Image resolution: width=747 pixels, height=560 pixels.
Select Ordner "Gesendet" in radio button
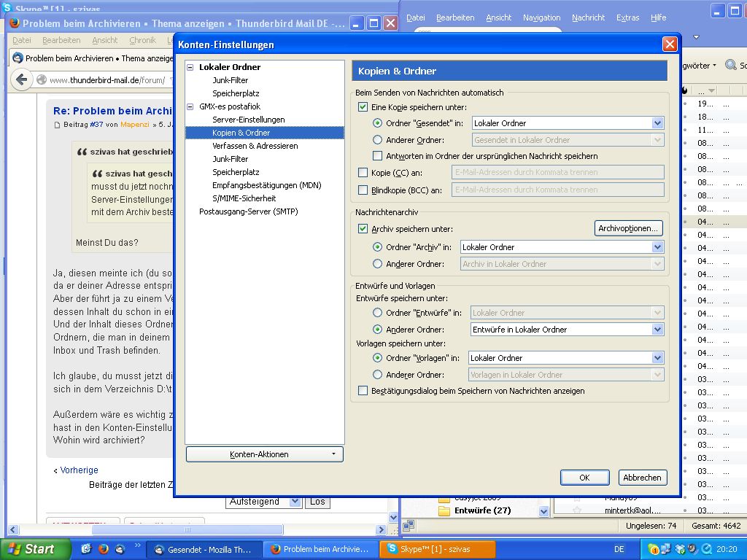(x=377, y=122)
